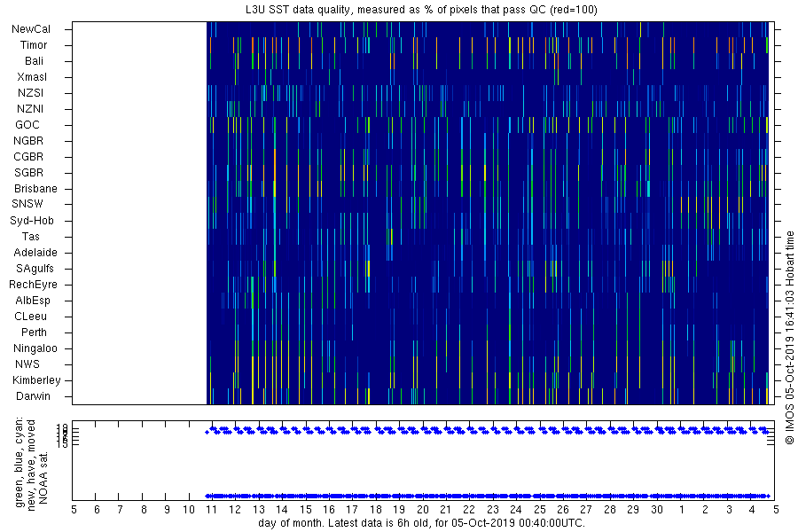The width and height of the screenshot is (798, 532).
Task: Select the NZNI row label
Action: point(30,109)
